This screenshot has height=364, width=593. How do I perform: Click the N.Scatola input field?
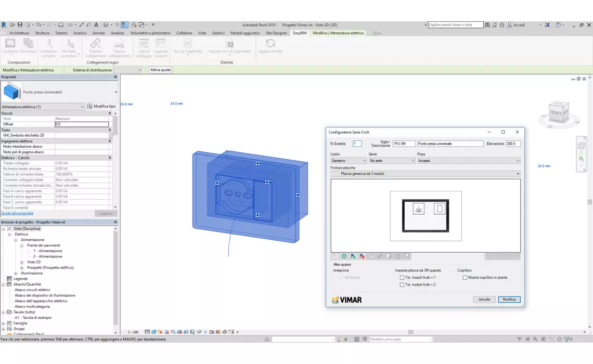[x=357, y=144]
